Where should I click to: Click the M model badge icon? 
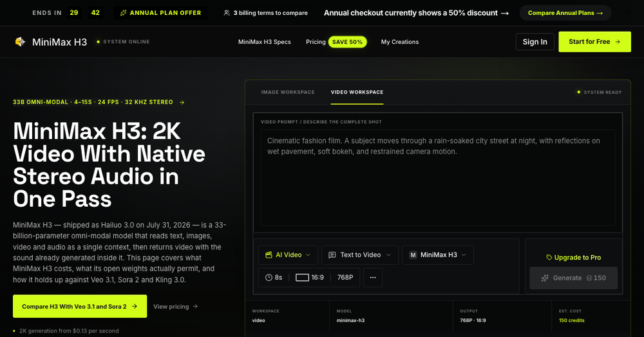point(413,255)
